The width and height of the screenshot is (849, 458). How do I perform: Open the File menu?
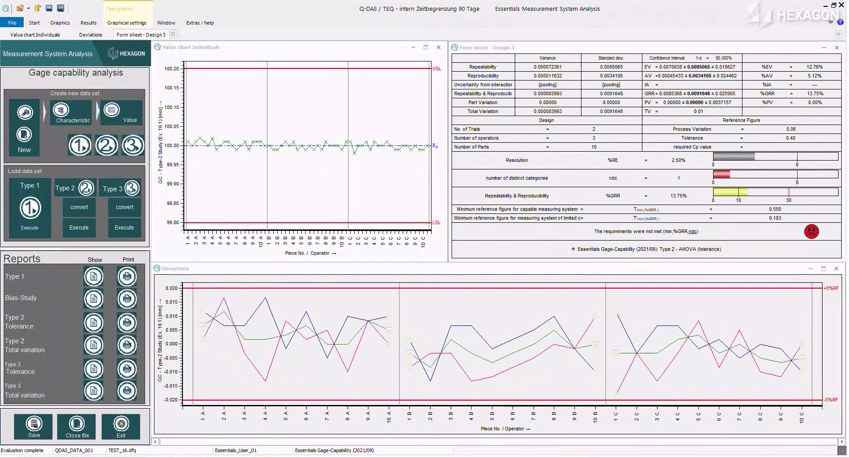(x=12, y=22)
